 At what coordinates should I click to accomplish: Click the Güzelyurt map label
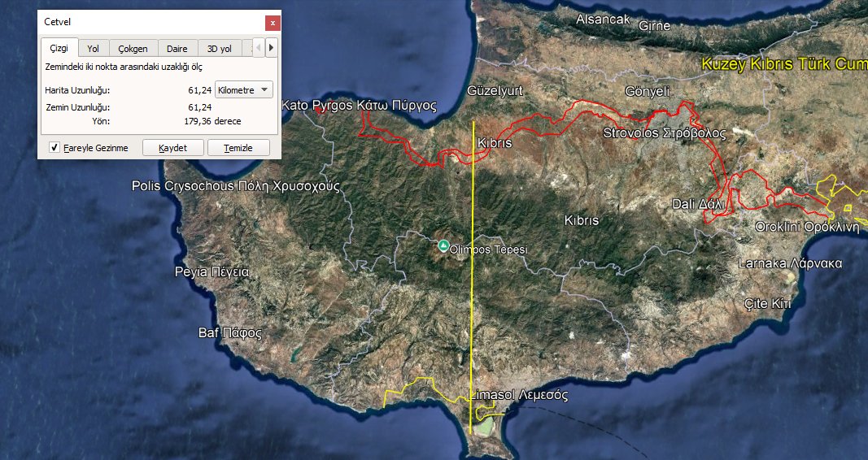(x=495, y=91)
